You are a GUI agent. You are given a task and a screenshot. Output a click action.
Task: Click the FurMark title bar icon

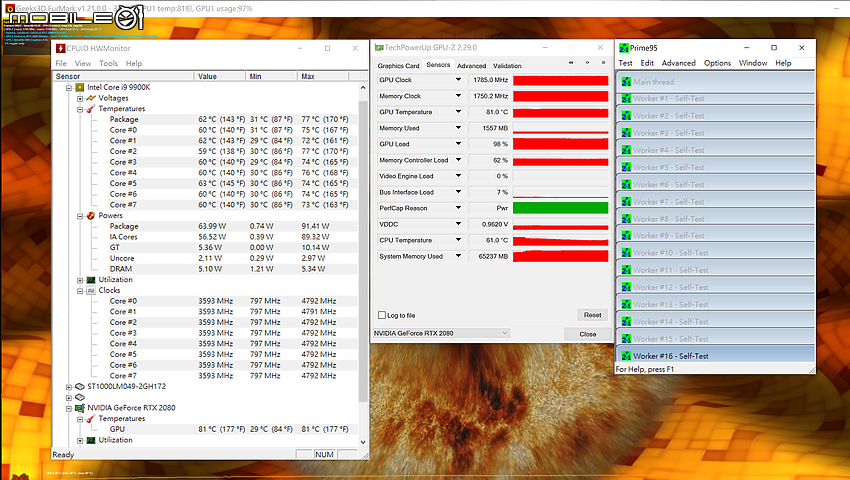(9, 8)
